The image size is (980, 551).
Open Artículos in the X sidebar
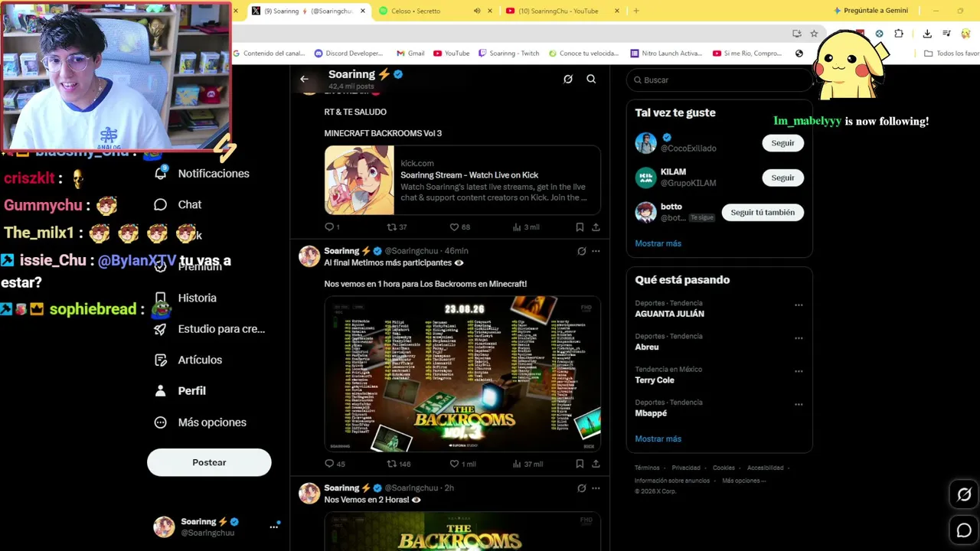click(188, 360)
